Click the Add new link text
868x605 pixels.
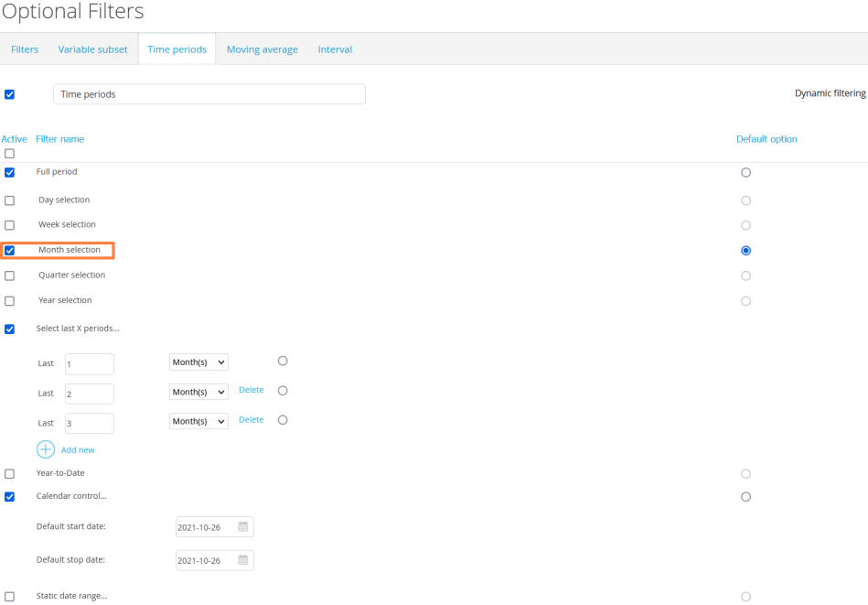tap(78, 450)
